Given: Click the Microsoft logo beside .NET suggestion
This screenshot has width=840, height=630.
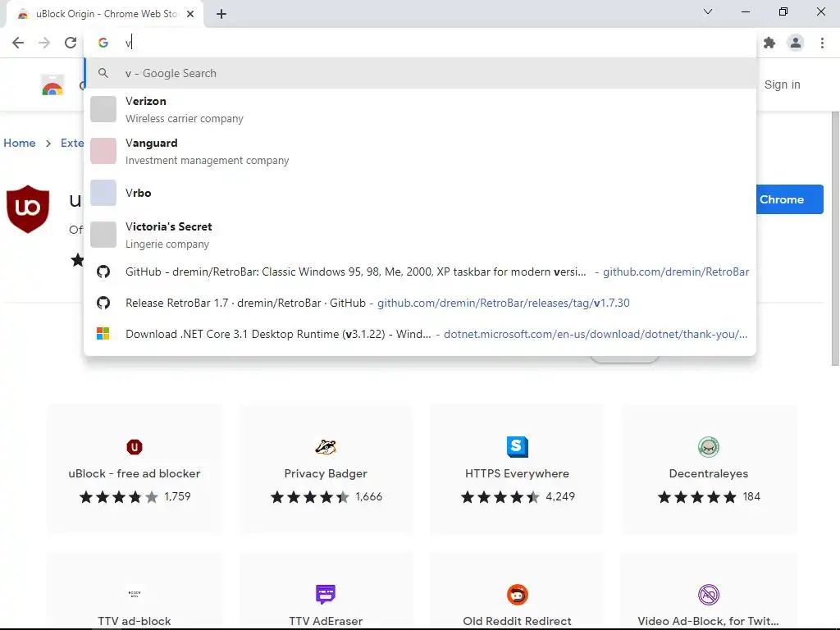Looking at the screenshot, I should (103, 334).
